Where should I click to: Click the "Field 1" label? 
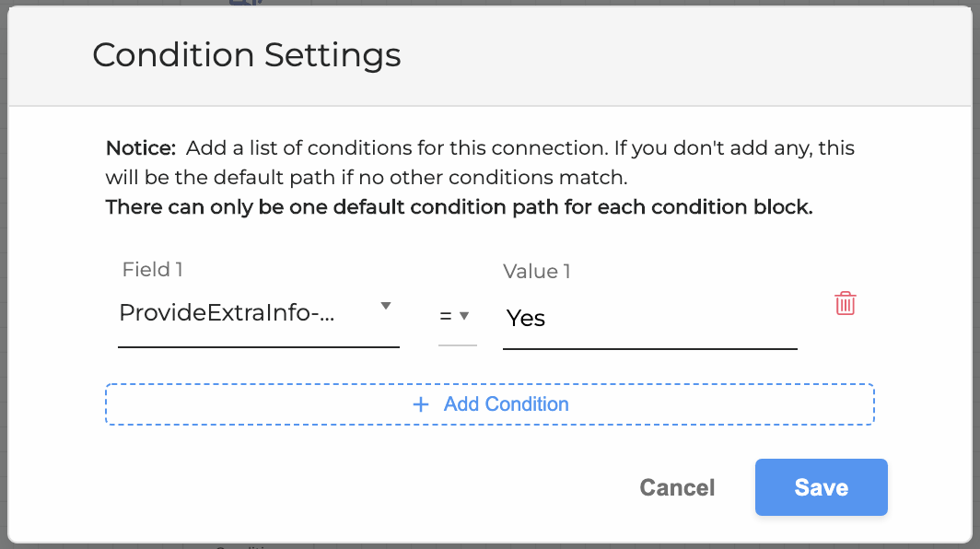click(x=153, y=269)
